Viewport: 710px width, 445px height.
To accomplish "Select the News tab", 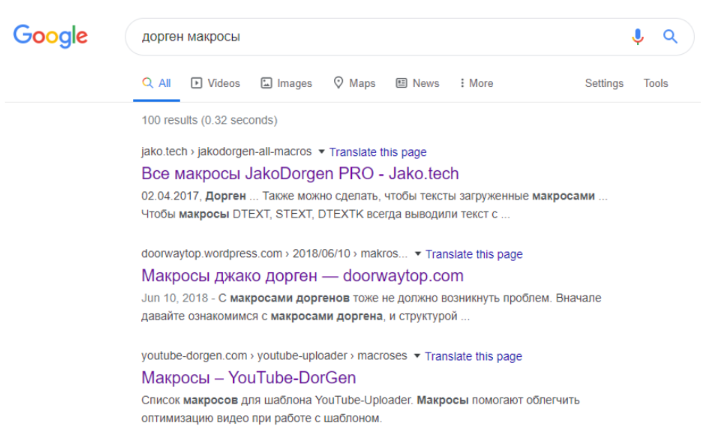I will pyautogui.click(x=417, y=83).
